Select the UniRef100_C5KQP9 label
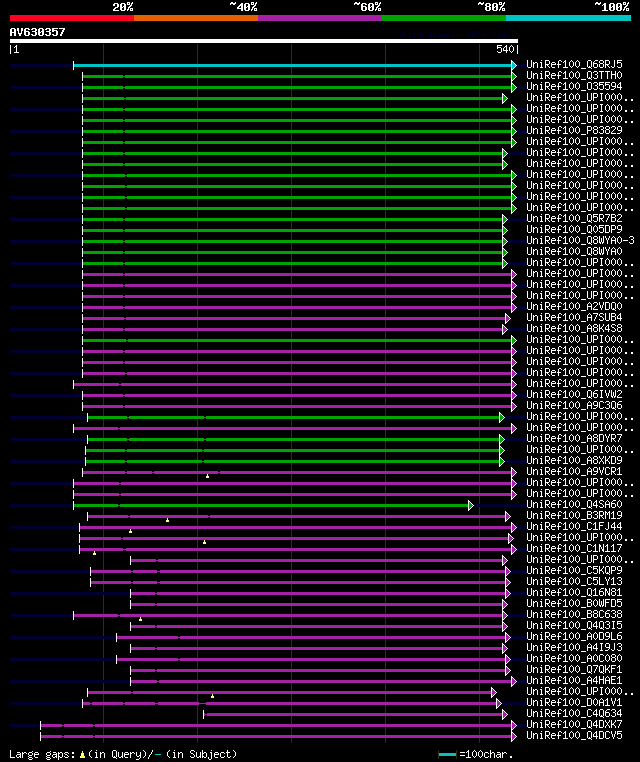 coord(574,570)
